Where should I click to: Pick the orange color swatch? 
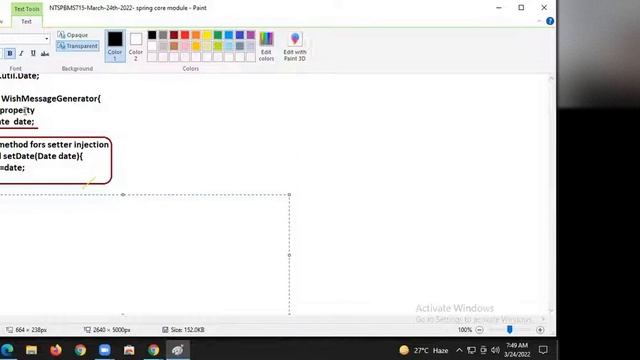pyautogui.click(x=196, y=35)
